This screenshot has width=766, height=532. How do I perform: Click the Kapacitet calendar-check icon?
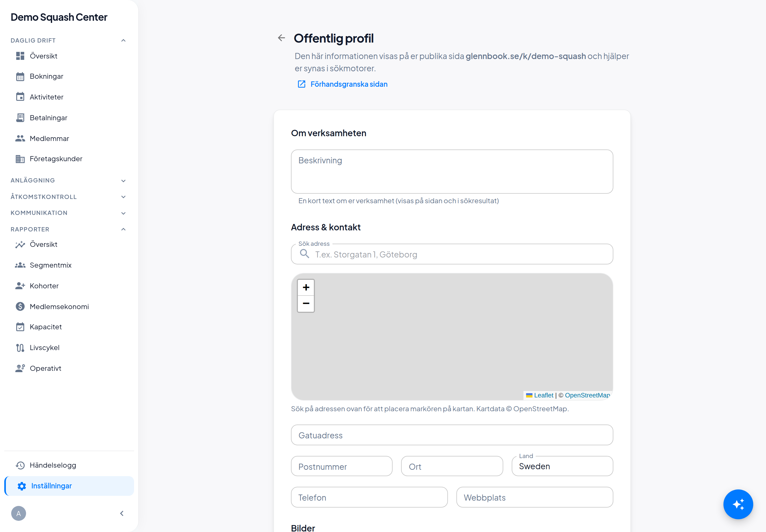coord(20,327)
